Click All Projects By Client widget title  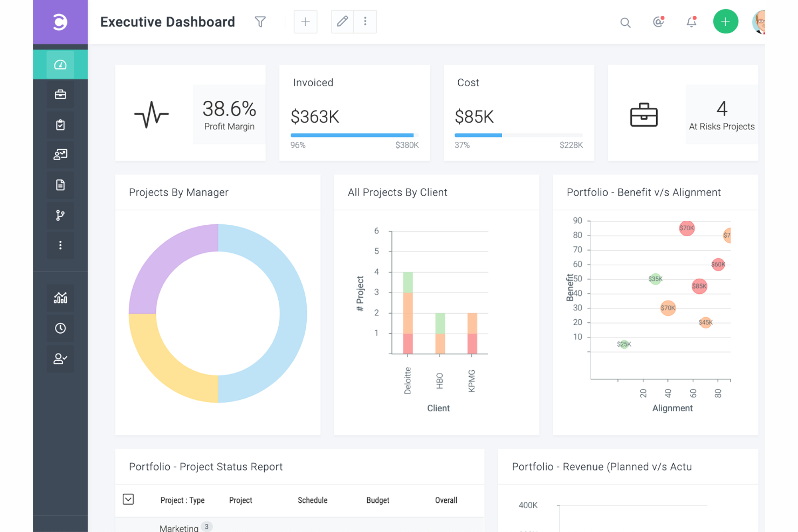click(397, 192)
